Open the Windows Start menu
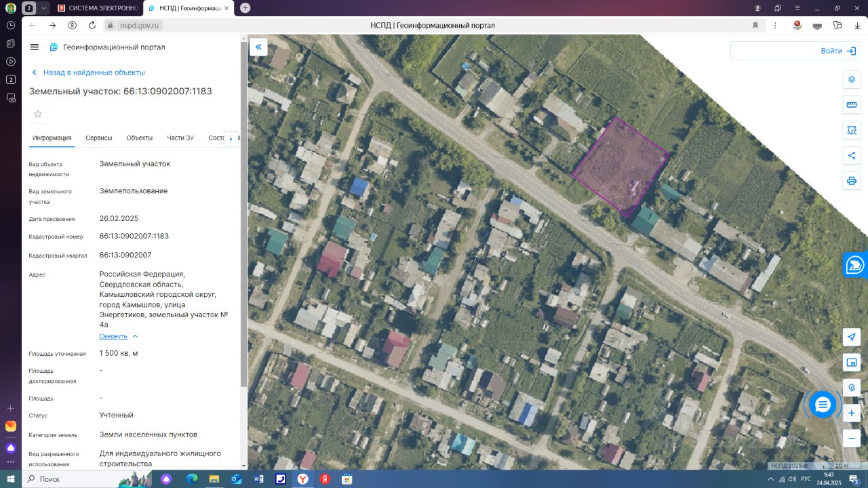 (11, 479)
